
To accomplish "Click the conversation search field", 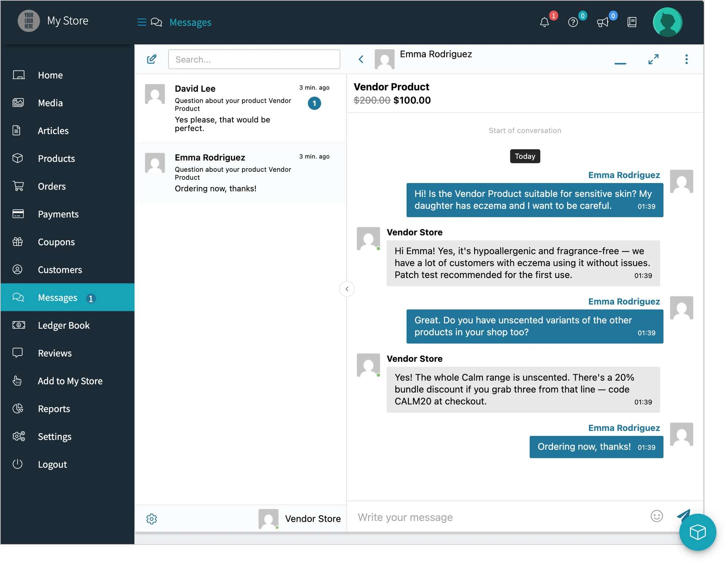I will click(x=254, y=59).
